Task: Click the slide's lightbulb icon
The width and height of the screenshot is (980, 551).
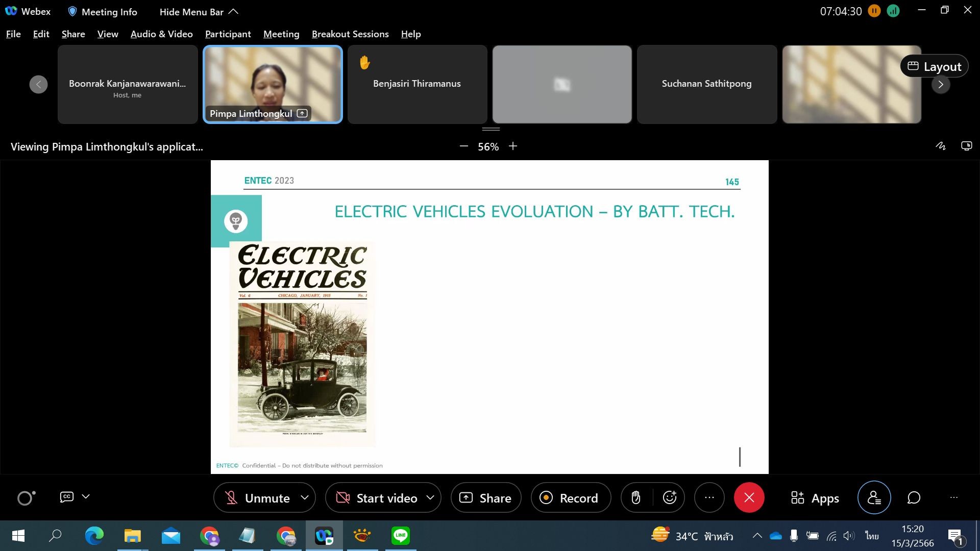Action: tap(236, 221)
